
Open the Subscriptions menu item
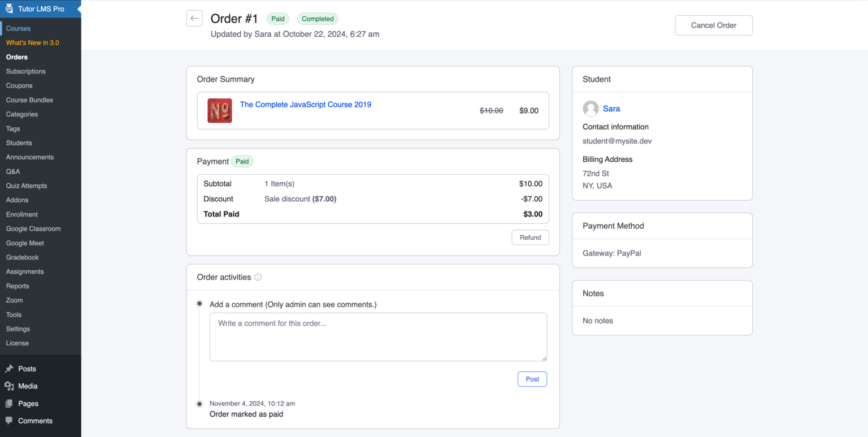[x=26, y=71]
